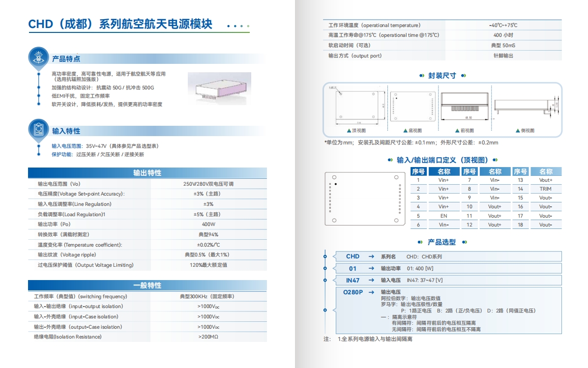Click the green triangle before 顶视图
This screenshot has height=368, width=588.
(349, 131)
